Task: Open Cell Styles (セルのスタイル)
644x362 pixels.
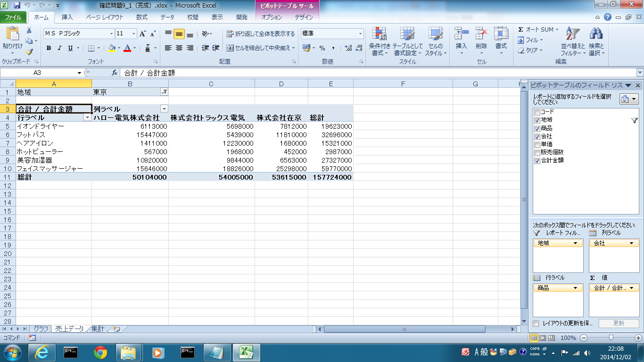Action: click(x=436, y=41)
